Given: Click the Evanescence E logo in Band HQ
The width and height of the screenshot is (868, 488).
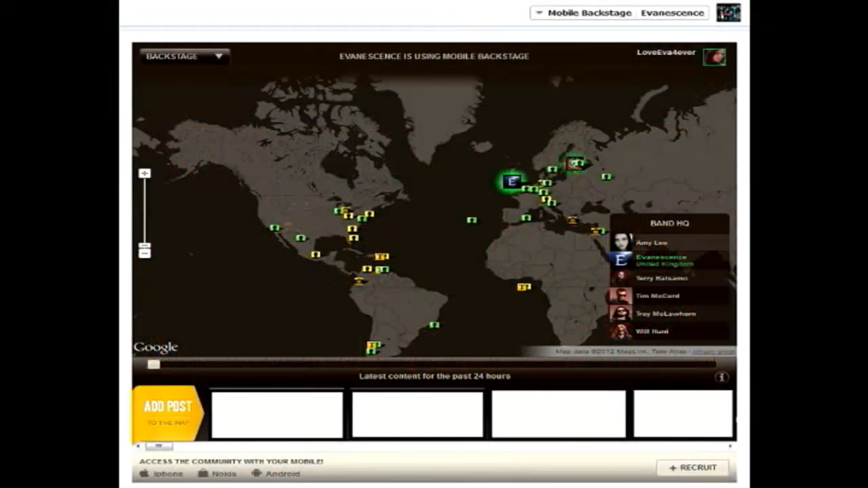Looking at the screenshot, I should [x=621, y=260].
